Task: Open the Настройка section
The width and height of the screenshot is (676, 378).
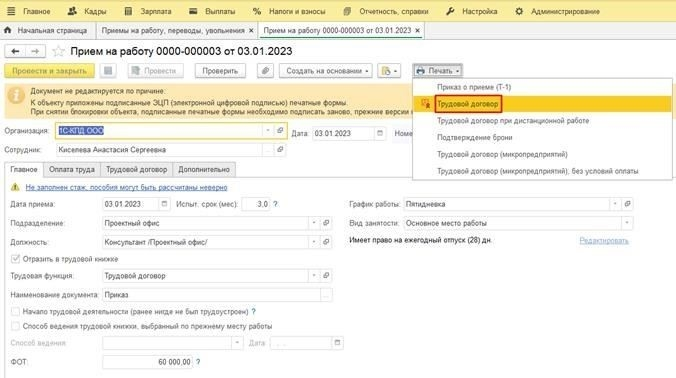Action: pyautogui.click(x=472, y=11)
